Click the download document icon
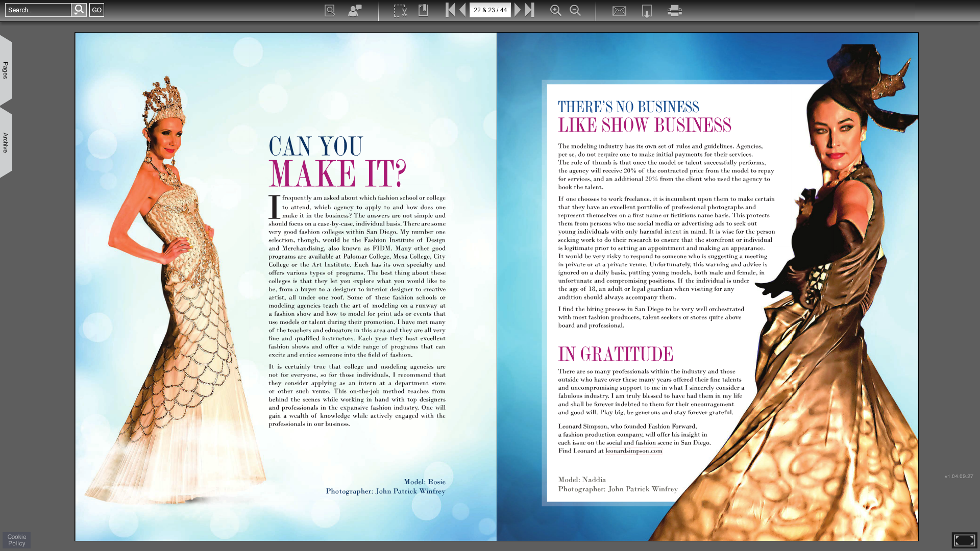Viewport: 980px width, 551px height. pos(647,11)
